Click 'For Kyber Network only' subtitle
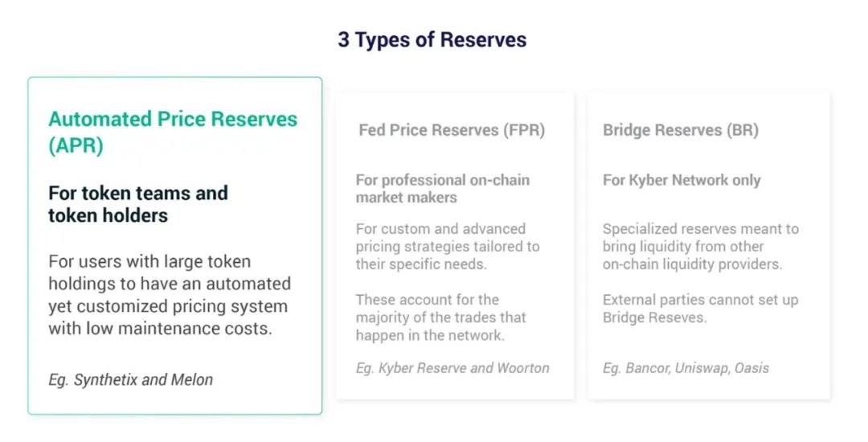 682,180
